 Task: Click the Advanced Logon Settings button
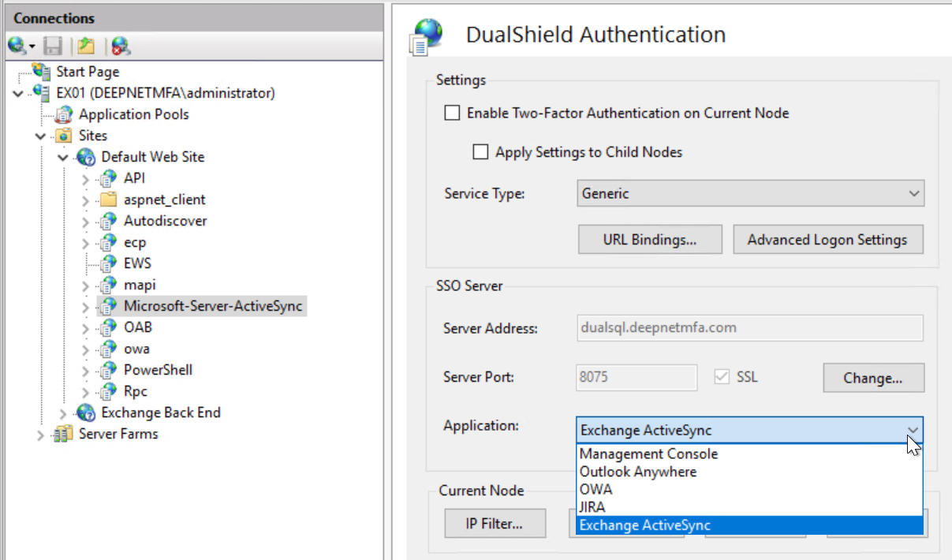827,241
